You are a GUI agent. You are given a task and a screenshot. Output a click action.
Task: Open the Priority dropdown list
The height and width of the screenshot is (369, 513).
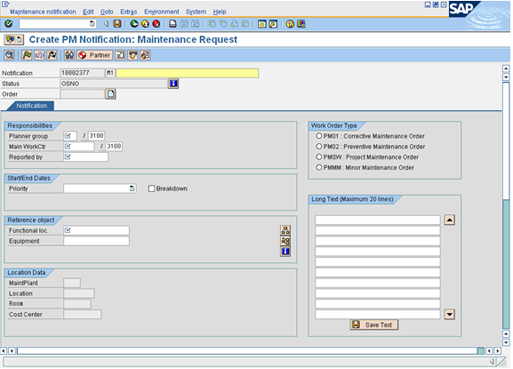coord(132,189)
